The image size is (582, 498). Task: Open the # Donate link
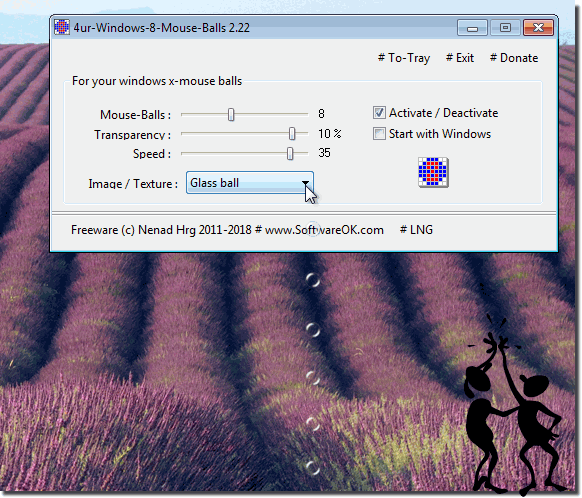pos(514,58)
